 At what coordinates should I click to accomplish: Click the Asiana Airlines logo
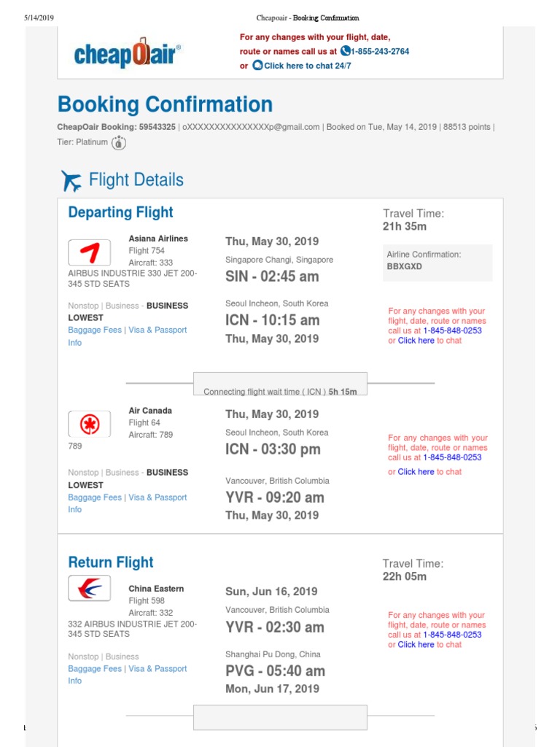(89, 253)
